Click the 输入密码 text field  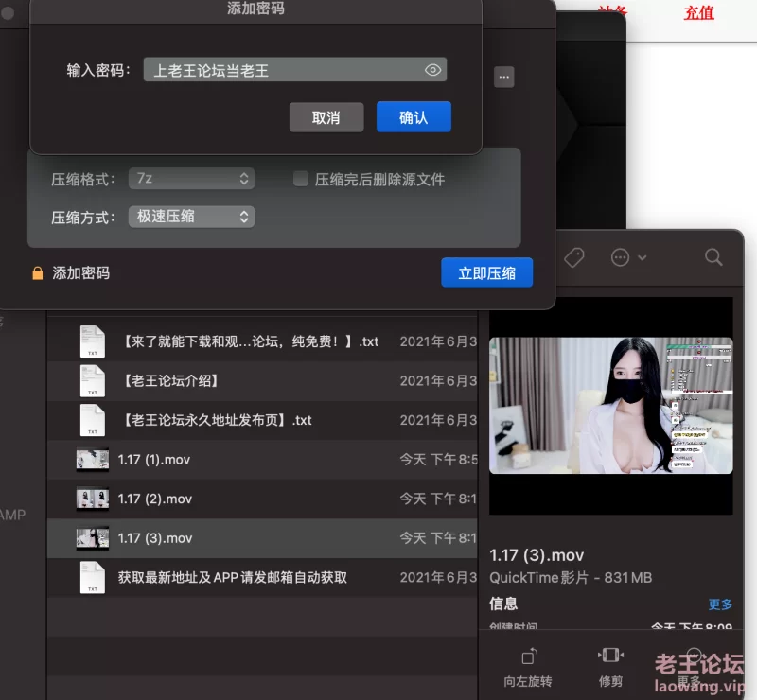282,70
